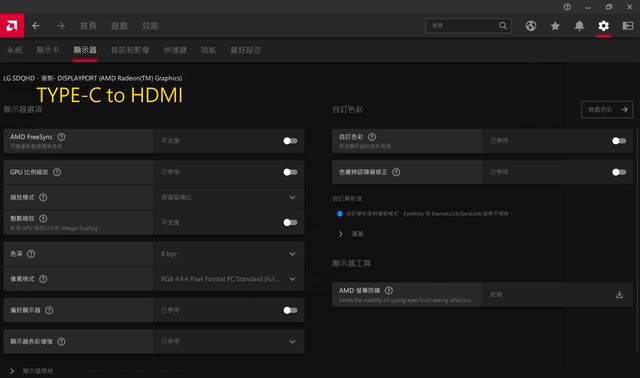Show help for 自訂色彩
The height and width of the screenshot is (378, 640).
click(372, 137)
